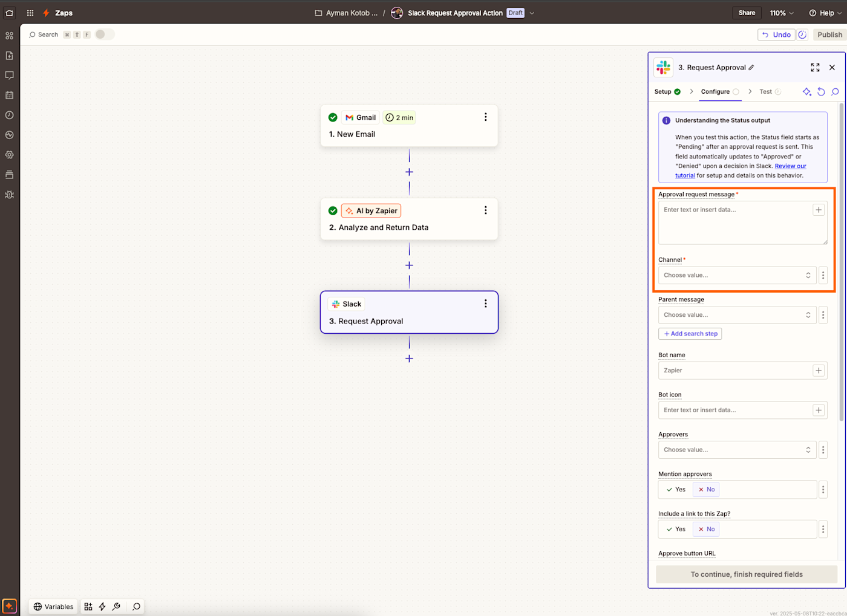Rename step with the pencil icon
Screen dimensions: 847x616
coord(751,68)
